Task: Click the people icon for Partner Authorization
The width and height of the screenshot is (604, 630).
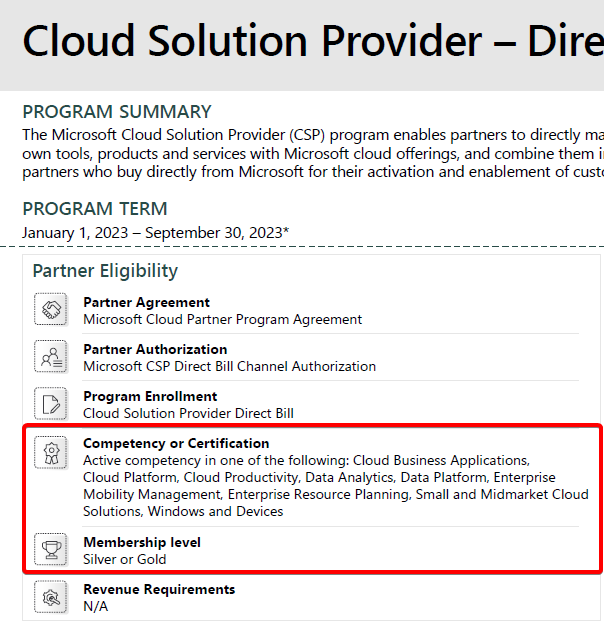Action: pyautogui.click(x=51, y=356)
